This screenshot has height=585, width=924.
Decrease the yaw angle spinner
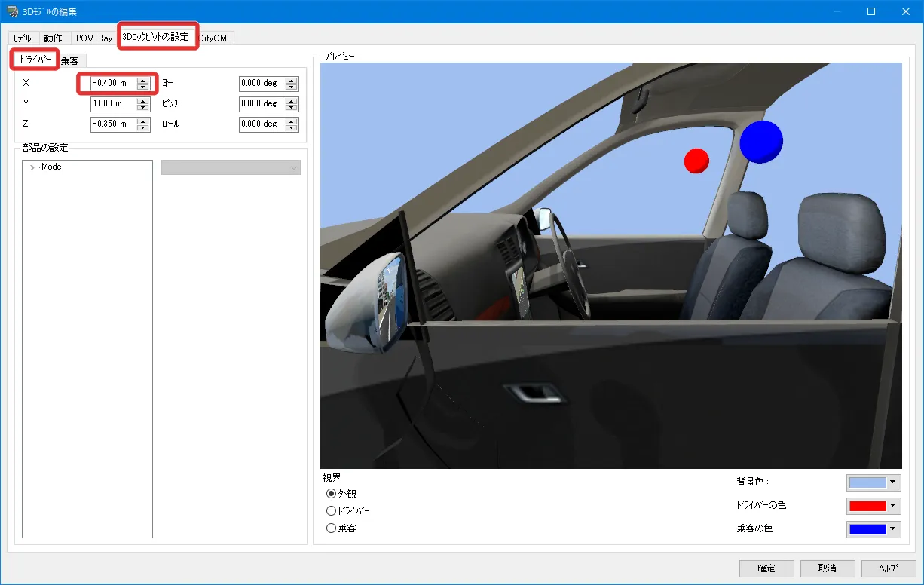click(x=292, y=87)
